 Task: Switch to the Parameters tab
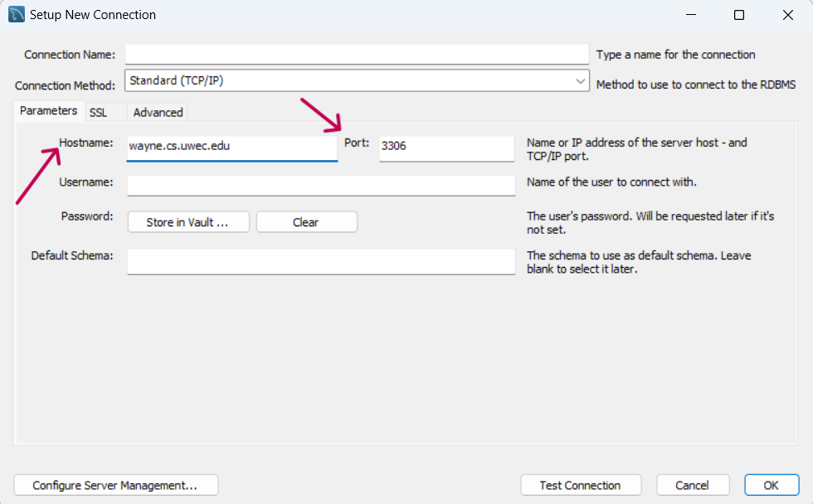49,111
